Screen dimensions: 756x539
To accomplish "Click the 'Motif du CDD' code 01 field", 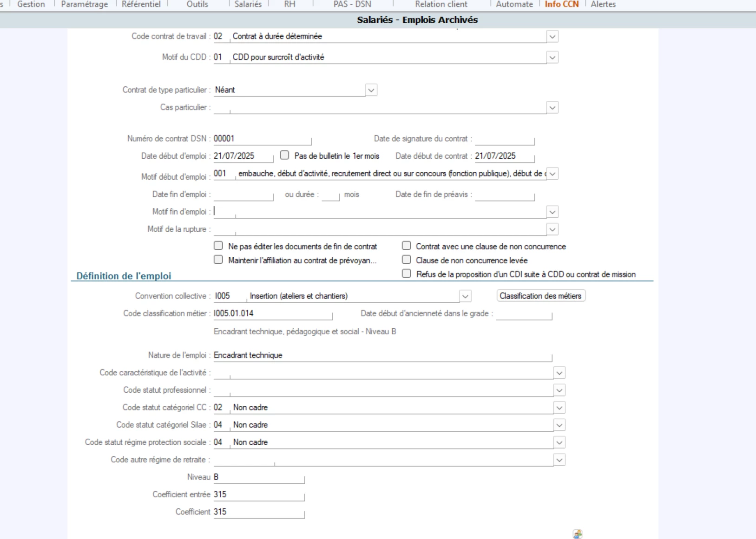I will click(222, 57).
